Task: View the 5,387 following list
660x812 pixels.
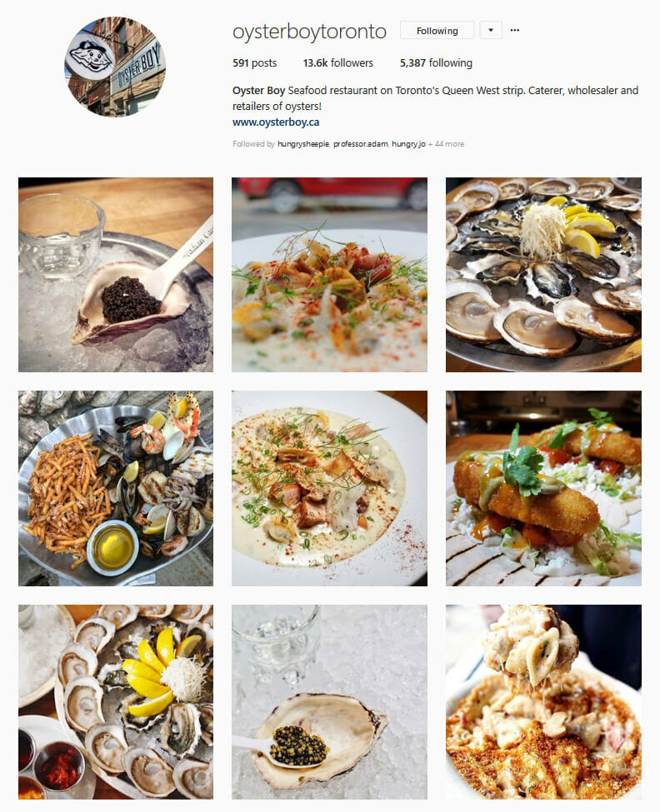Action: click(436, 62)
